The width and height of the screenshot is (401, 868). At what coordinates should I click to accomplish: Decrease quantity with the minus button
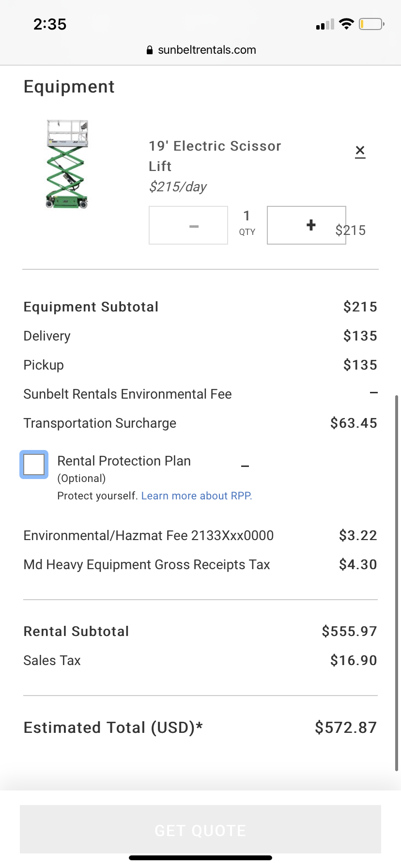tap(188, 226)
